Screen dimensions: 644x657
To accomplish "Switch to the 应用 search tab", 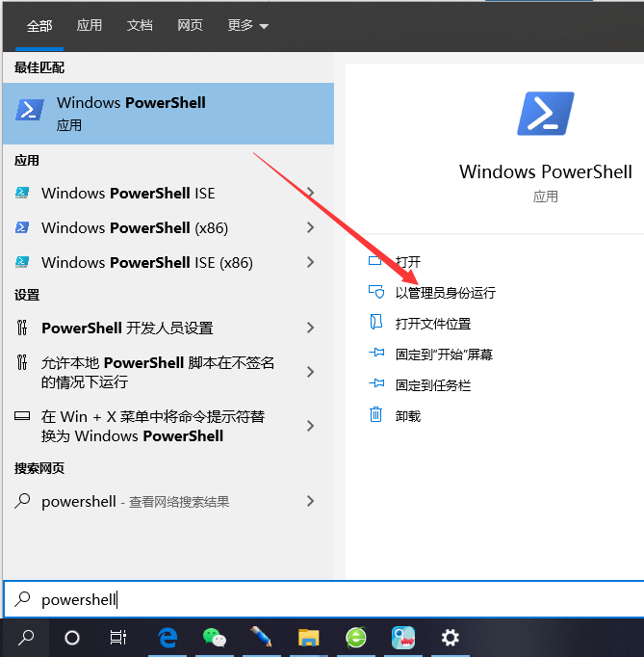I will (x=90, y=25).
